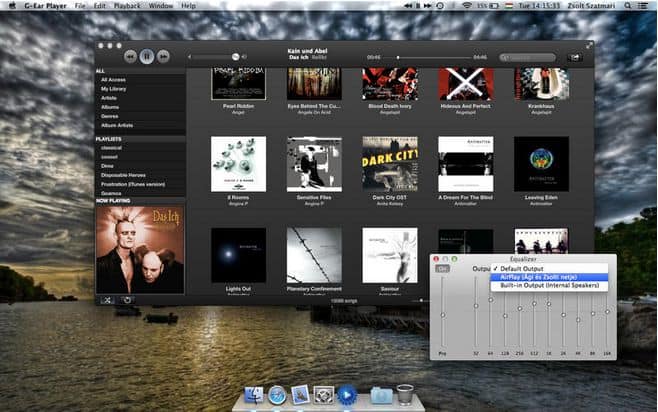Open the Playback menu
Screen dimensions: 658x412
(127, 5)
